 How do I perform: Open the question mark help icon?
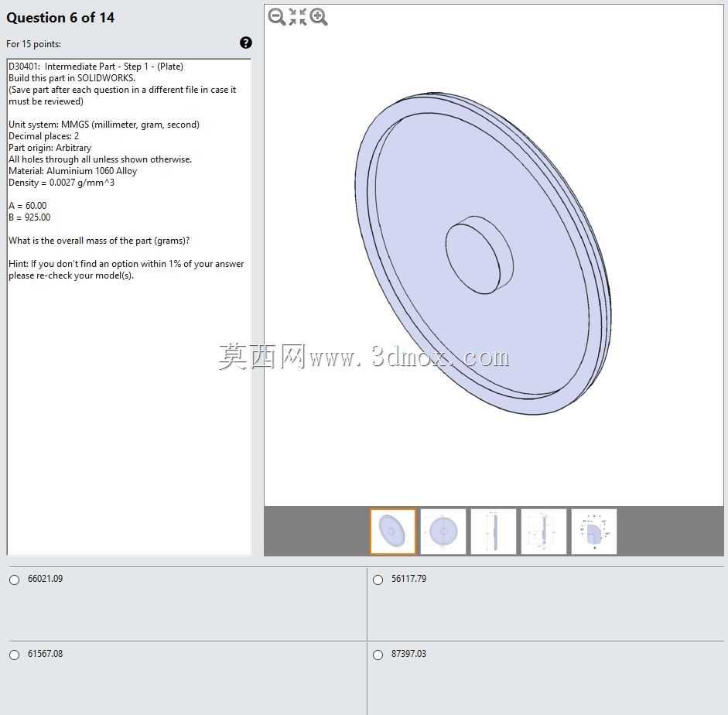[245, 43]
